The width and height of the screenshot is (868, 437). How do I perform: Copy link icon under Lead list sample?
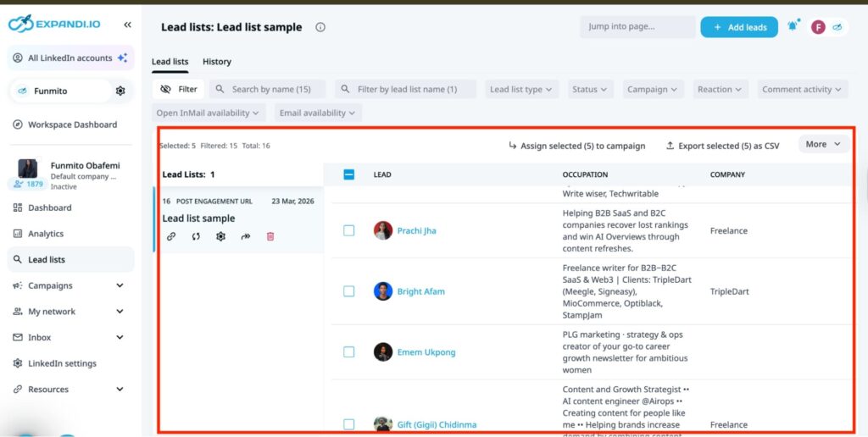(x=171, y=236)
